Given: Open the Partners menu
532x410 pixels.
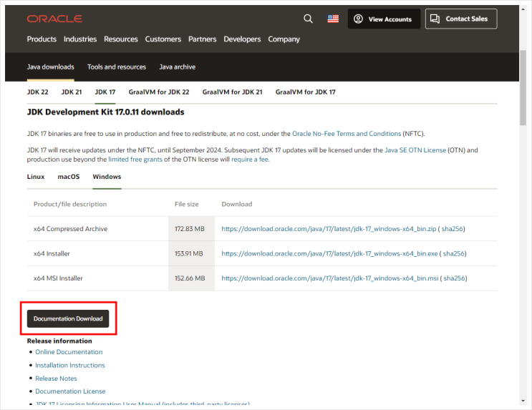Looking at the screenshot, I should click(202, 39).
